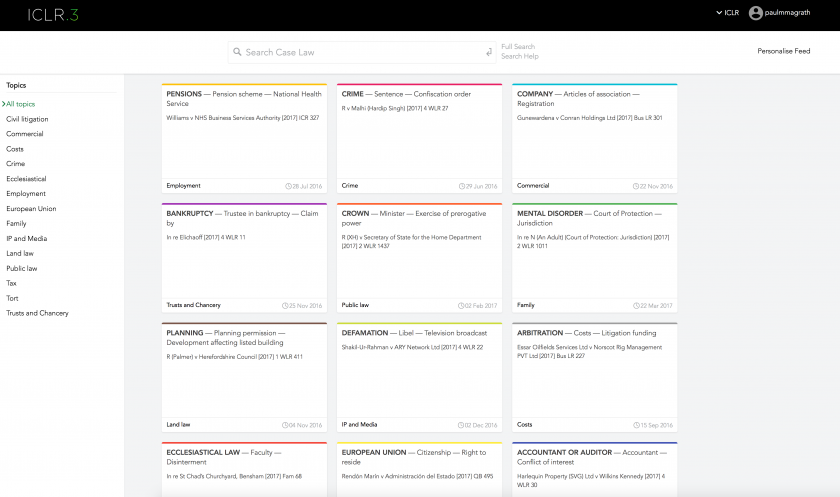
Task: Click the enter arrow icon in search box
Action: (x=488, y=52)
